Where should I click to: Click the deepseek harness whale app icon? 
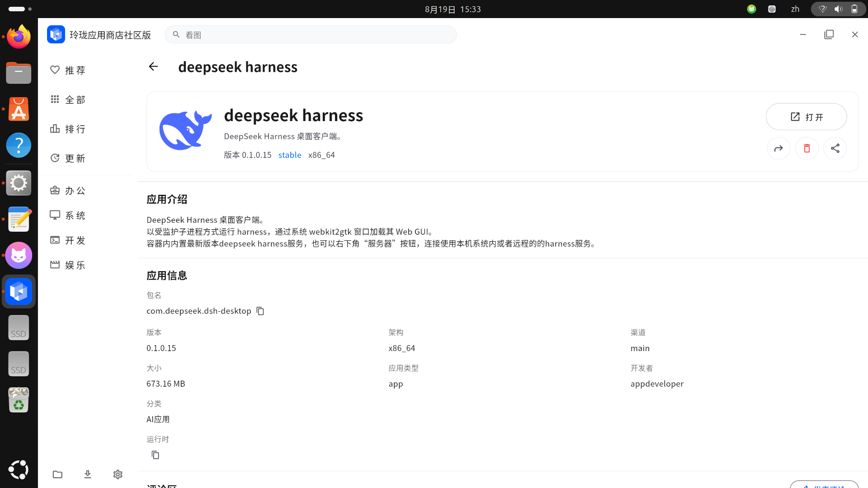[185, 130]
